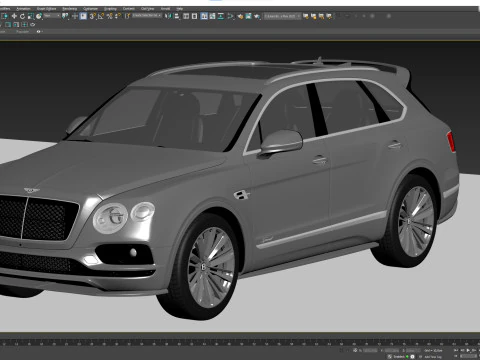Switch to the Populate ribbon tab

22,31
